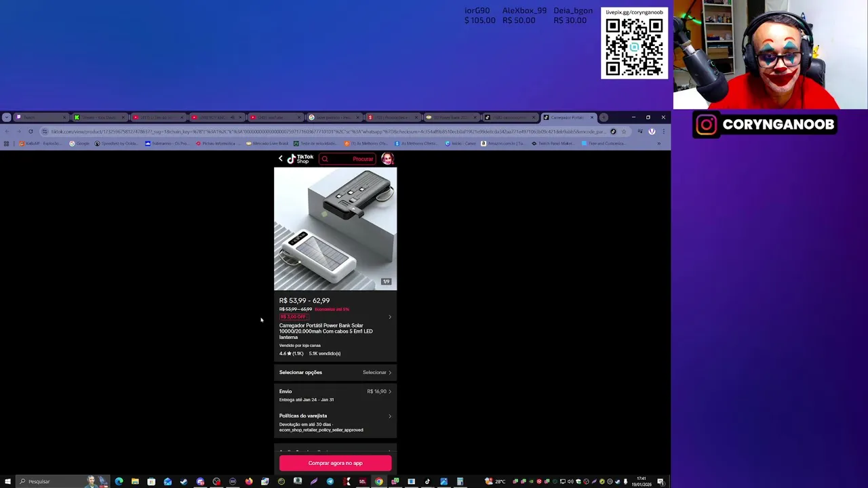This screenshot has height=488, width=868.
Task: Expand the R$ 3,00 OFF coupon chevron
Action: coord(389,317)
